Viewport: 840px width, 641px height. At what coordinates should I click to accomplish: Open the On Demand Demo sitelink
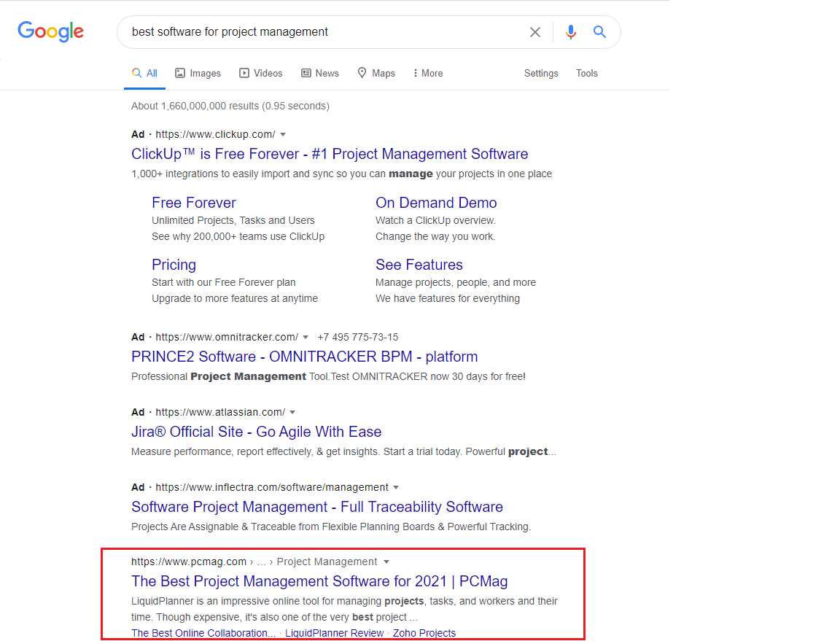pyautogui.click(x=436, y=203)
